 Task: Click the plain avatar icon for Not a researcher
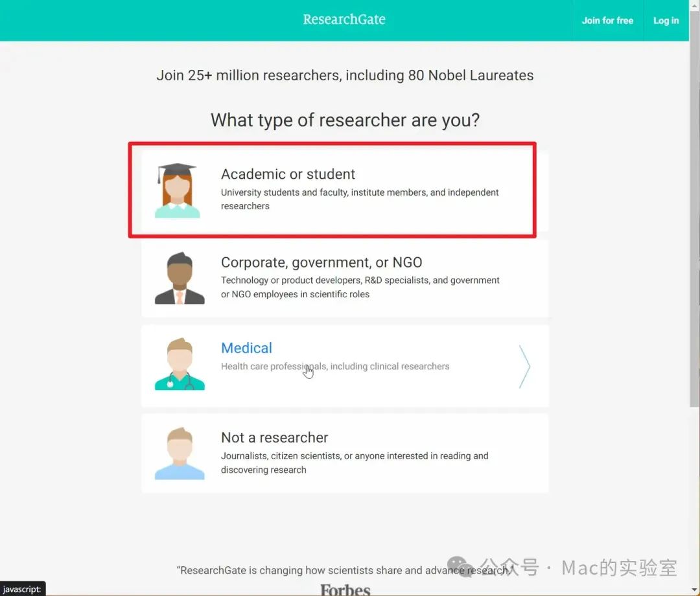180,453
